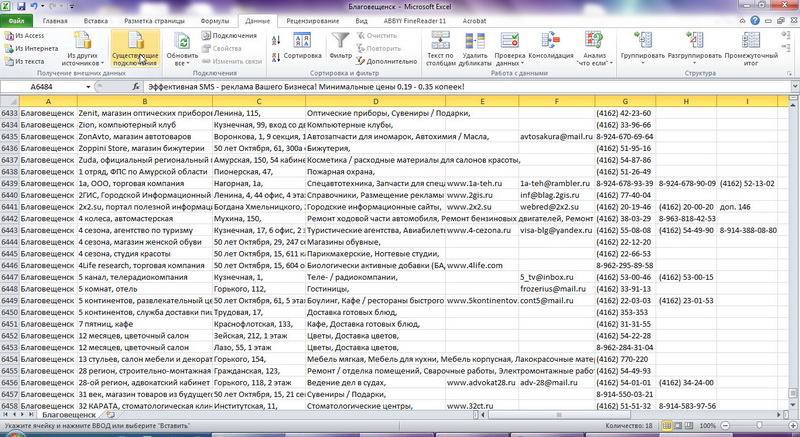
Task: Select cell 5 комнат, отель
Action: 144,289
